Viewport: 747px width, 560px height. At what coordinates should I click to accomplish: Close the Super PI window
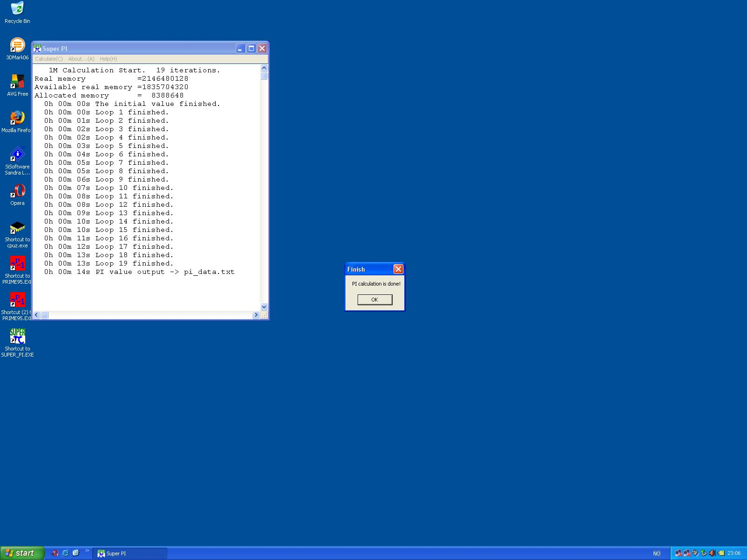point(262,49)
